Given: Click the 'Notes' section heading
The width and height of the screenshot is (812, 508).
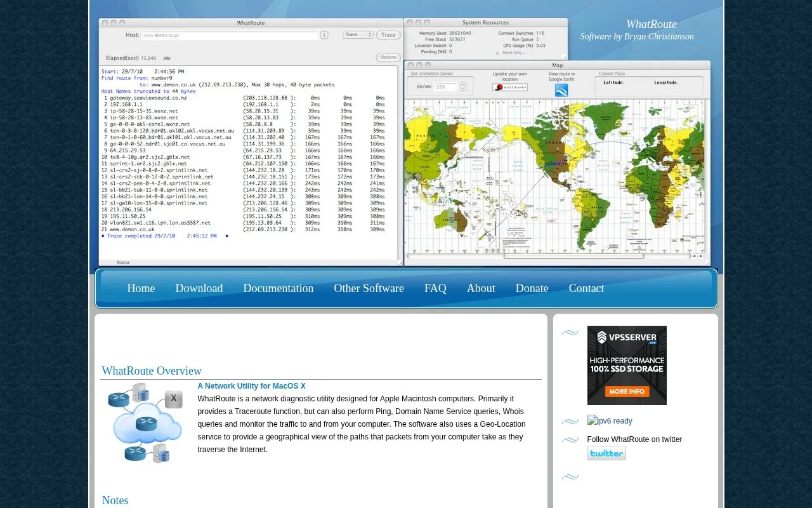Looking at the screenshot, I should [115, 500].
